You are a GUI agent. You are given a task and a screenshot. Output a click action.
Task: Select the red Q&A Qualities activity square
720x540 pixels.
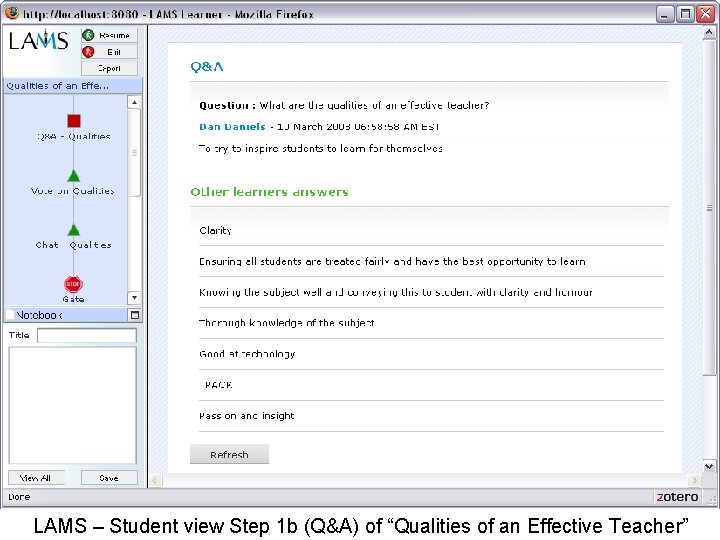(x=73, y=121)
